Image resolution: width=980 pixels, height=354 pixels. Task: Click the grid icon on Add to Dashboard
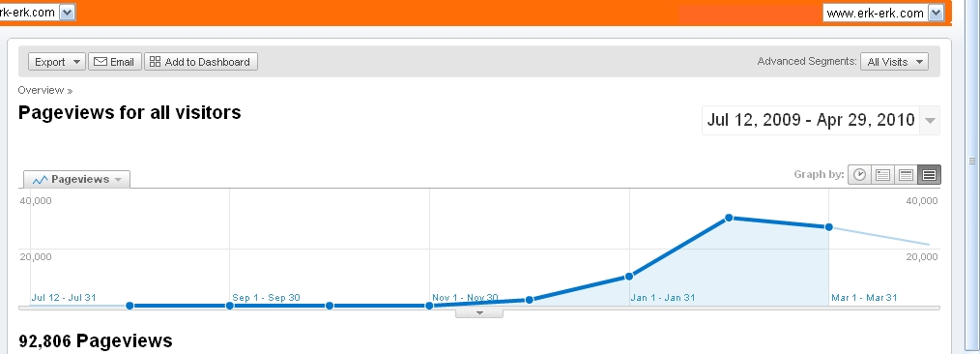tap(155, 61)
